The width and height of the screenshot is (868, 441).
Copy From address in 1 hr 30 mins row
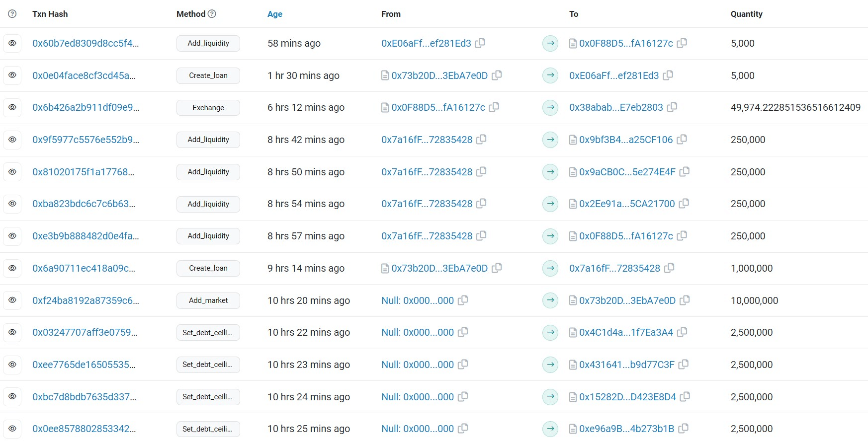(x=497, y=75)
